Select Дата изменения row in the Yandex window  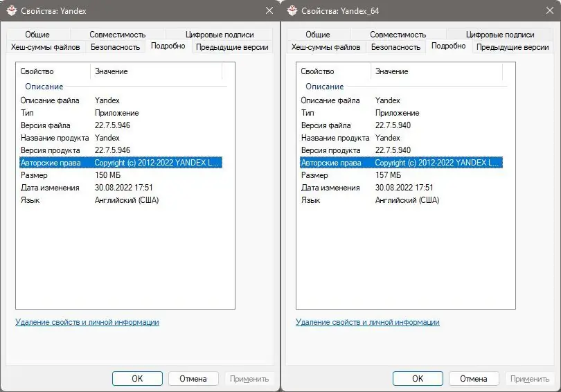point(121,188)
